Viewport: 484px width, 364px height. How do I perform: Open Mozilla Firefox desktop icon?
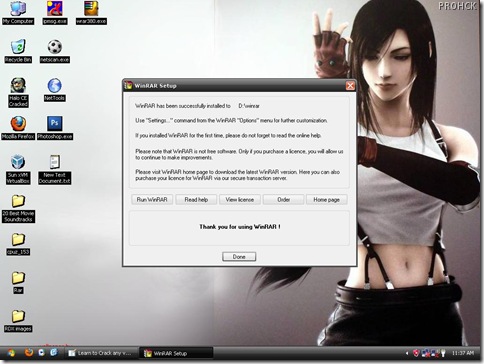(18, 128)
